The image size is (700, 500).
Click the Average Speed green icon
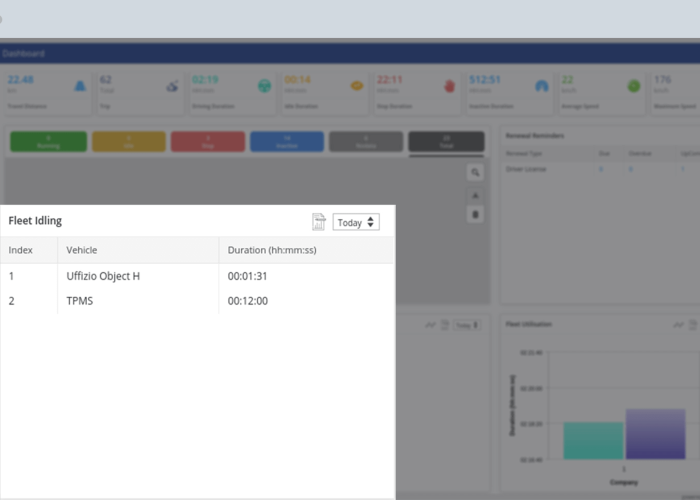coord(633,86)
